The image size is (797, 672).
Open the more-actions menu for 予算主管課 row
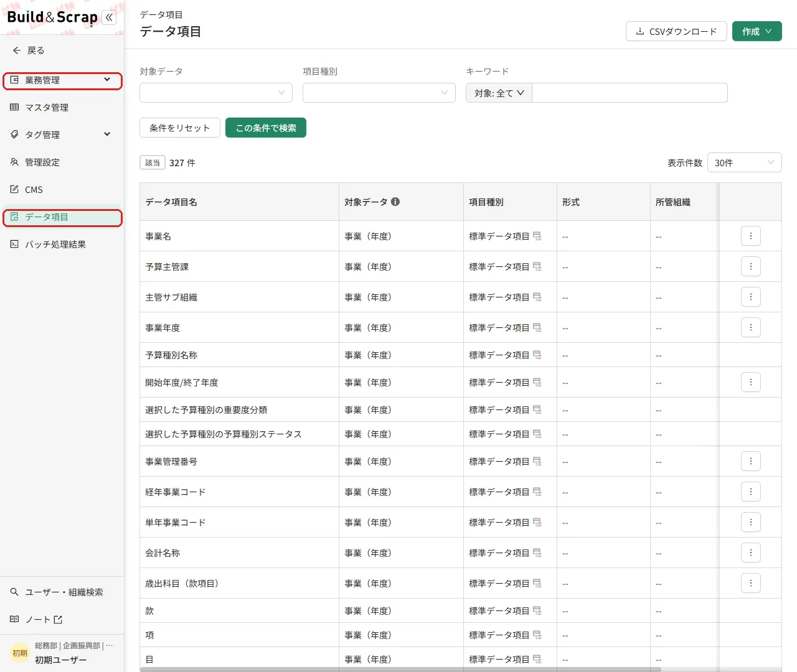751,266
